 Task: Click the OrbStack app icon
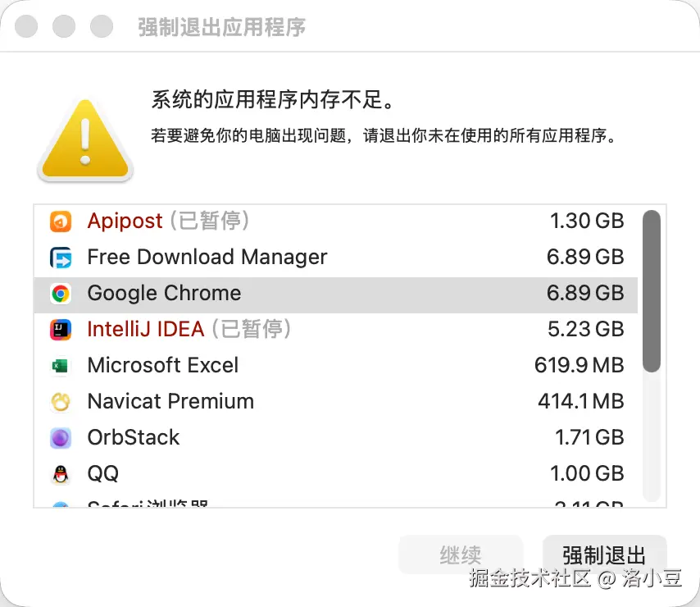61,438
